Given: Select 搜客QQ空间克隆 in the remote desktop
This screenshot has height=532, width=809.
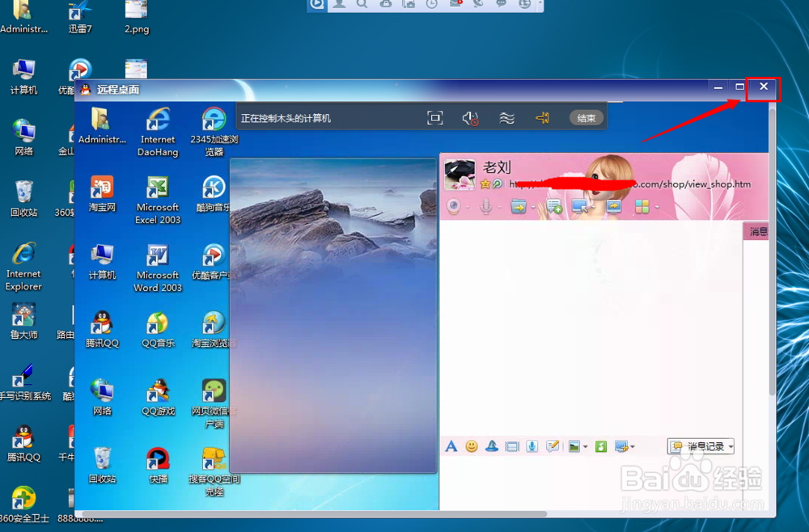Looking at the screenshot, I should pyautogui.click(x=214, y=471).
